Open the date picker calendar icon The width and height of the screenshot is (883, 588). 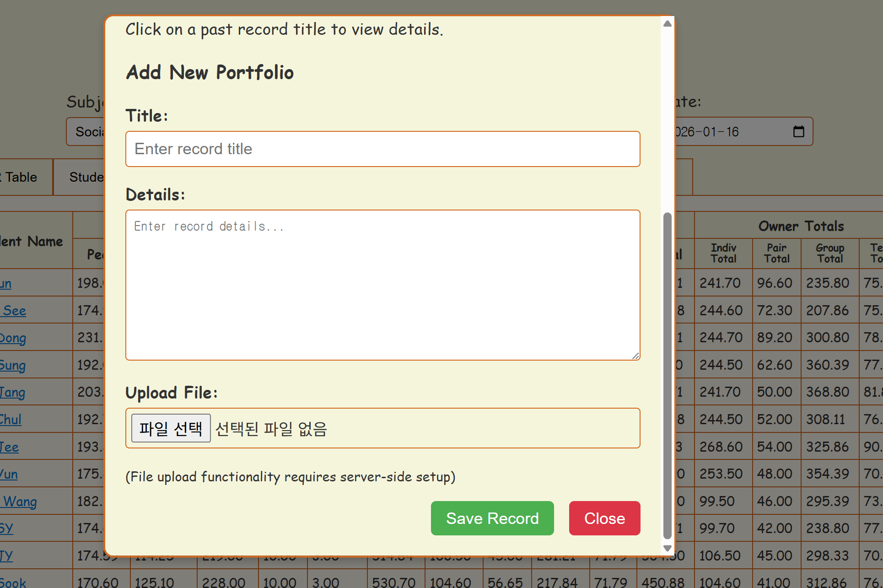[x=798, y=132]
